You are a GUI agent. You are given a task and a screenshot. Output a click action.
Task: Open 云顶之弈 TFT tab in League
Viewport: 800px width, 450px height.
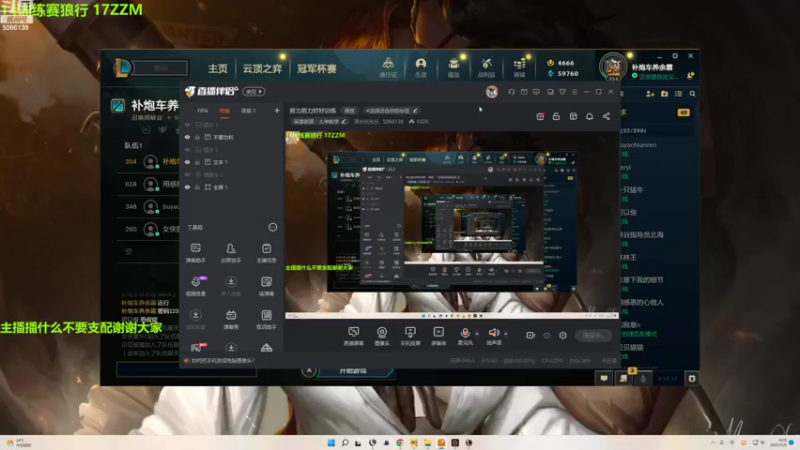coord(262,68)
